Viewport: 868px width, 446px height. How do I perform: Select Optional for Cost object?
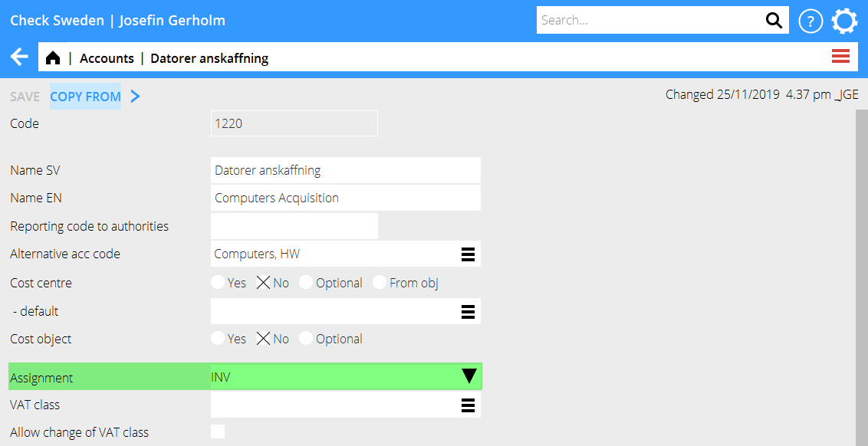[307, 339]
